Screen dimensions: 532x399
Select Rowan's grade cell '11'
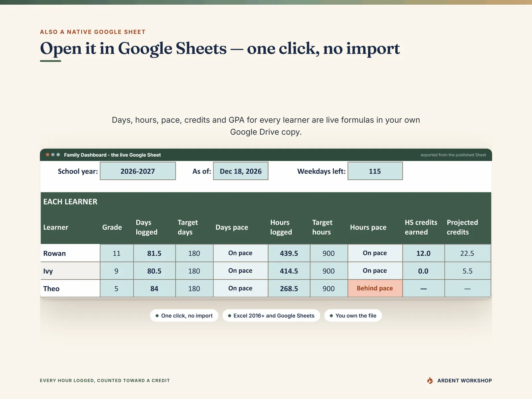117,253
